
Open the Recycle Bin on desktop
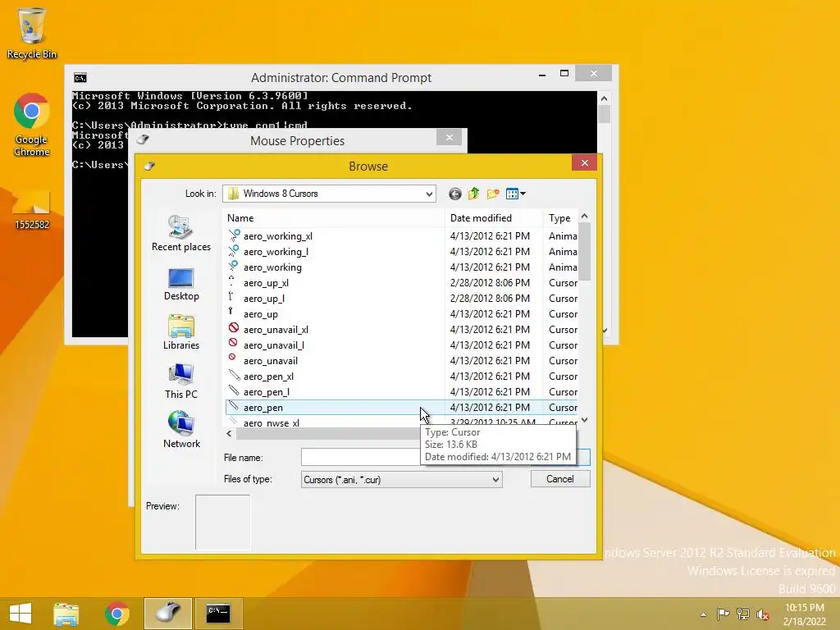point(32,33)
